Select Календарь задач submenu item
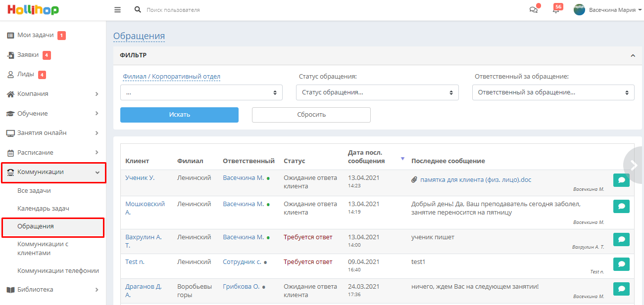This screenshot has width=644, height=305. 43,209
